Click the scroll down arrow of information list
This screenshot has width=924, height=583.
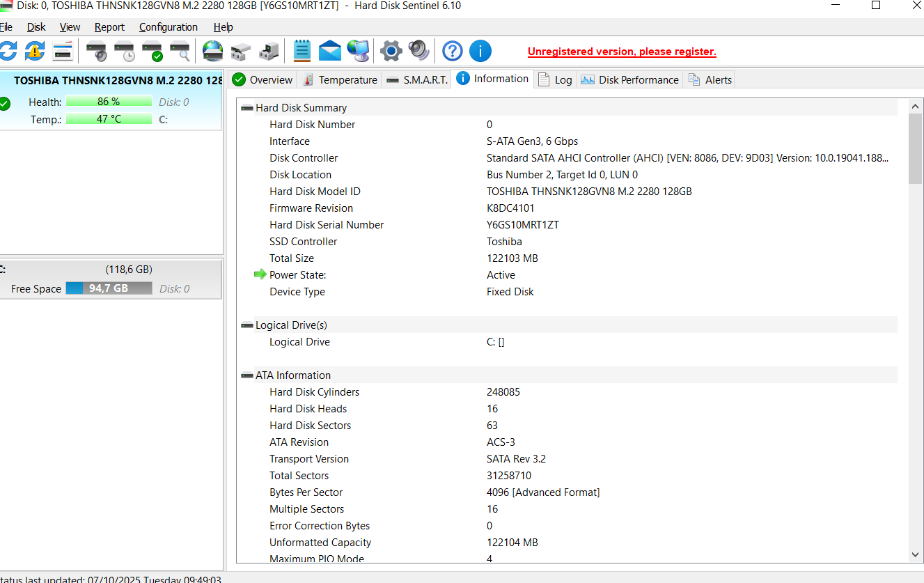(x=916, y=555)
